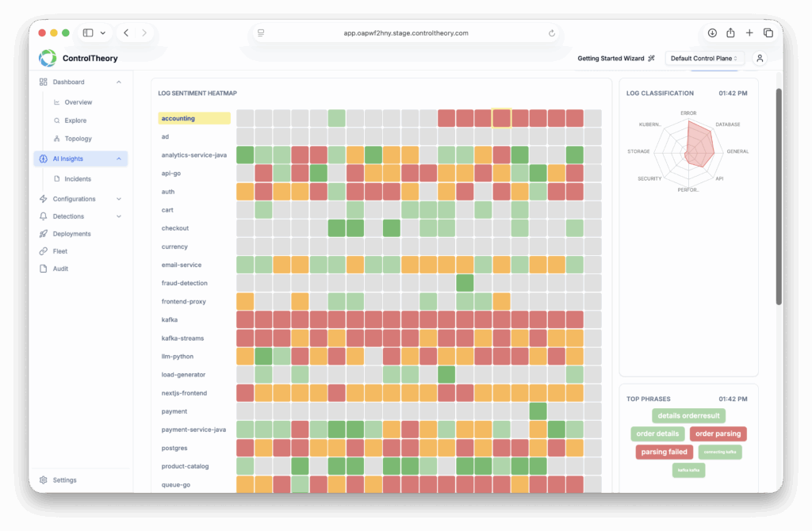Open Settings gear in sidebar
The image size is (812, 531).
coord(44,480)
